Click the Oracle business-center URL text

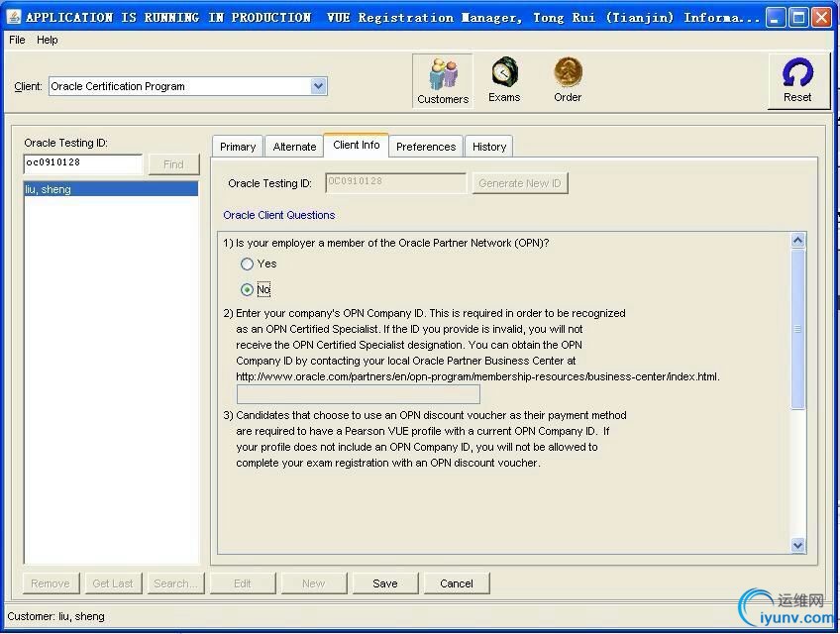pos(477,376)
